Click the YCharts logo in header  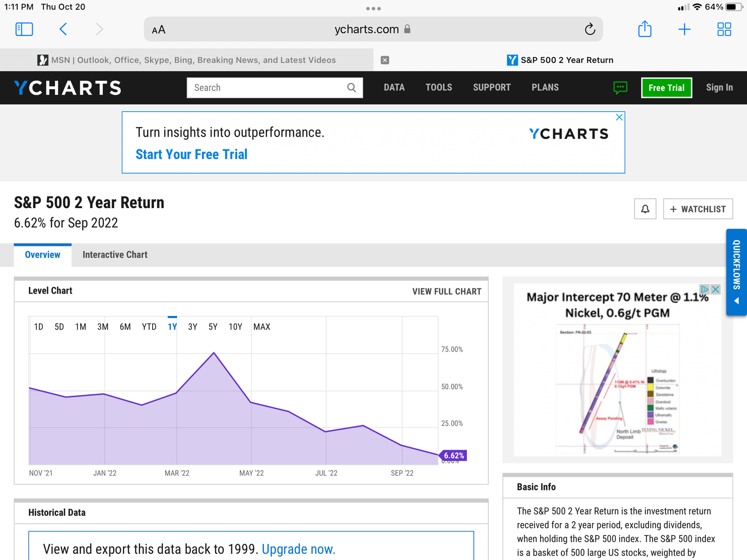(x=68, y=88)
